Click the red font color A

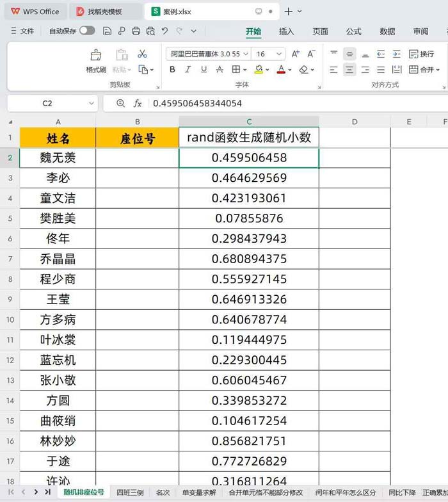click(x=282, y=69)
